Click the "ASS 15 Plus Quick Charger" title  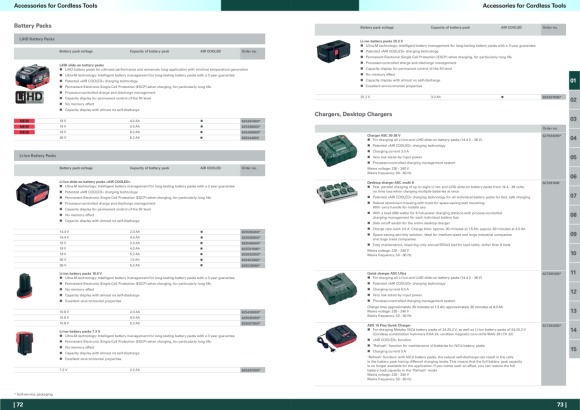click(x=389, y=325)
